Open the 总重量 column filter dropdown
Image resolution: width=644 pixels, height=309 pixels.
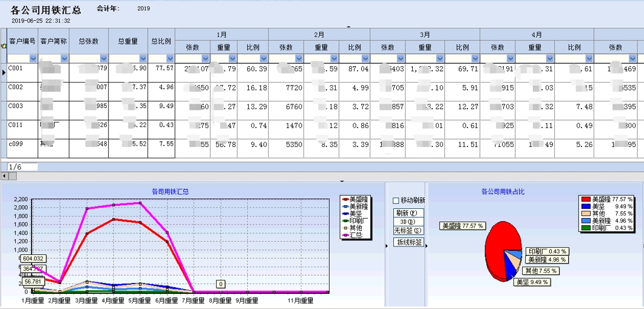143,59
